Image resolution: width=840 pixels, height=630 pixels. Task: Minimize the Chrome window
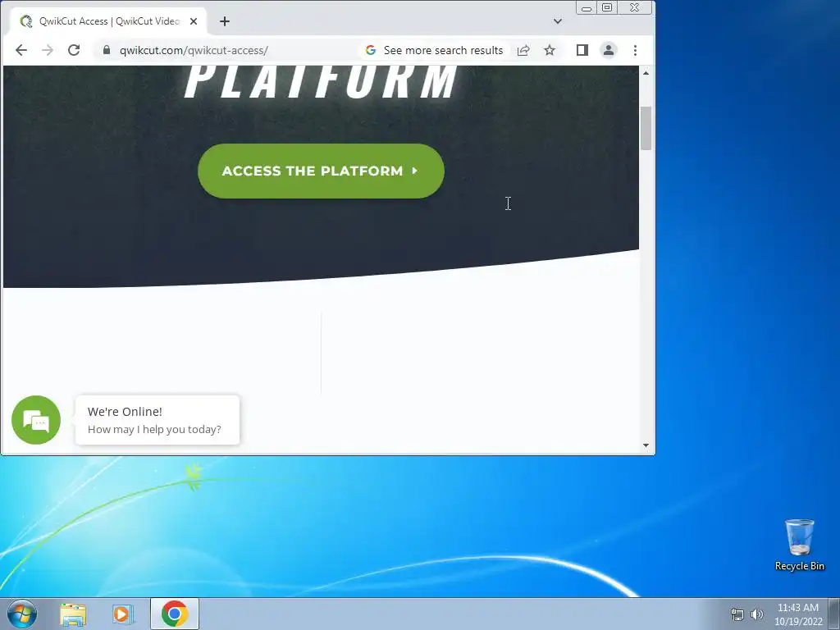click(587, 7)
